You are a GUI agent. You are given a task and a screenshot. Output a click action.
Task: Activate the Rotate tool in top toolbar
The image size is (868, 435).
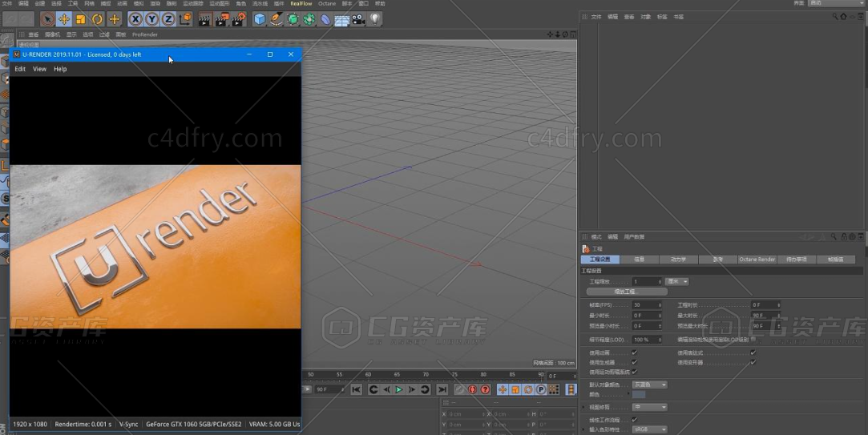(98, 19)
